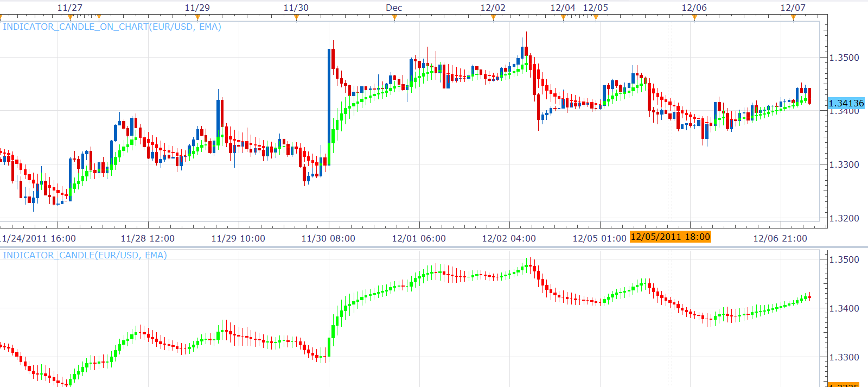The height and width of the screenshot is (387, 868).
Task: Click the divider bar between the two chart panes
Action: [x=434, y=247]
